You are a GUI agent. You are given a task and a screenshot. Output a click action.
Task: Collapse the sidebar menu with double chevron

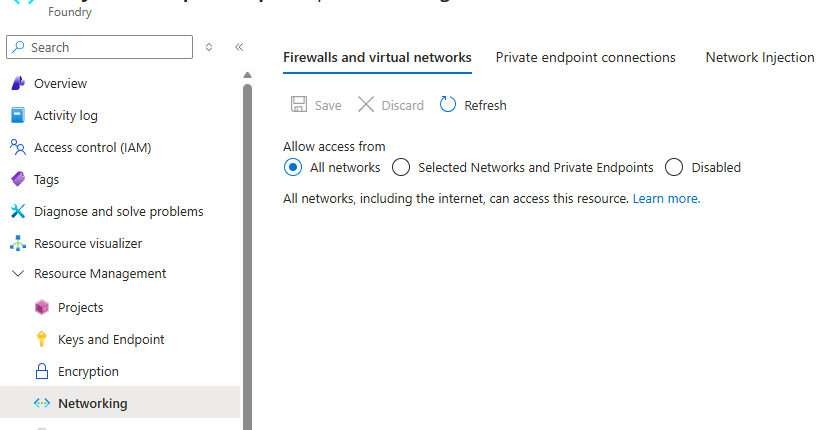(x=239, y=47)
